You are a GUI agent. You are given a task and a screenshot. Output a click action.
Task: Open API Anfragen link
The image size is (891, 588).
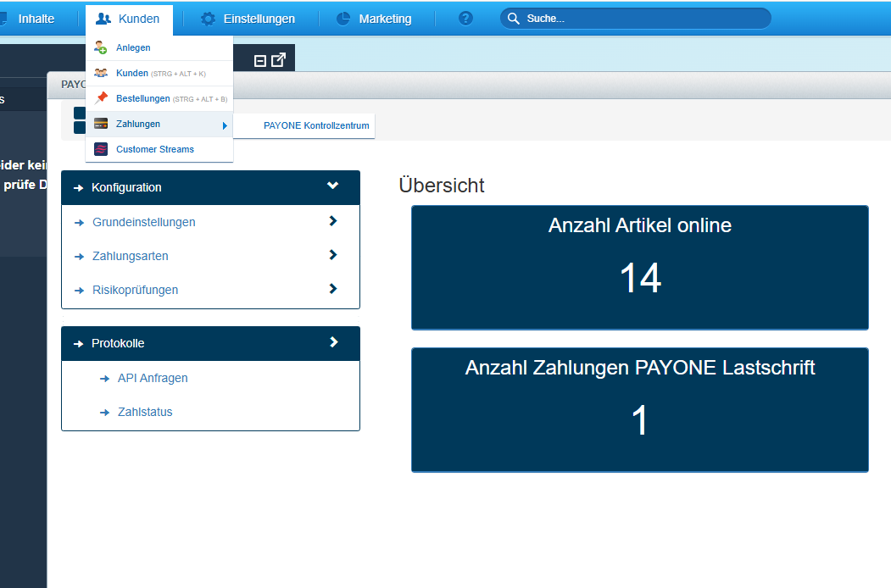point(153,378)
